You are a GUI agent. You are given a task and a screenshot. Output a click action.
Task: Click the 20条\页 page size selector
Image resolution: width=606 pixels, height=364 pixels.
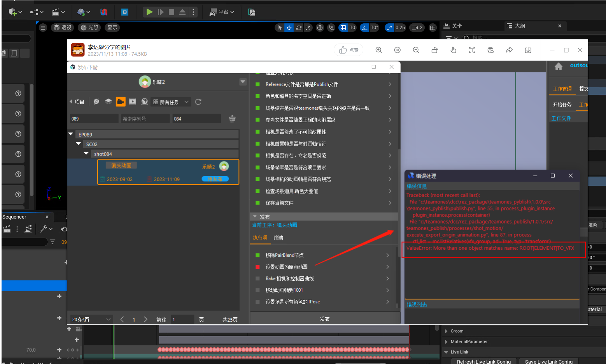click(91, 319)
